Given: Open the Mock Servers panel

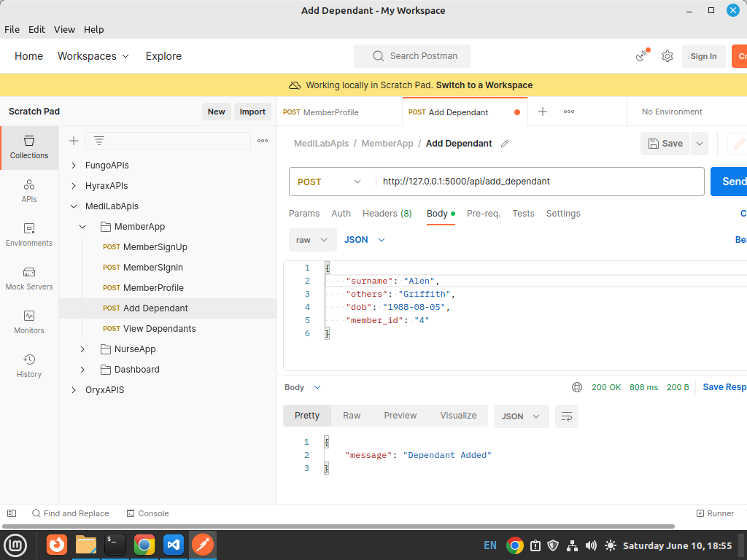Looking at the screenshot, I should 28,280.
